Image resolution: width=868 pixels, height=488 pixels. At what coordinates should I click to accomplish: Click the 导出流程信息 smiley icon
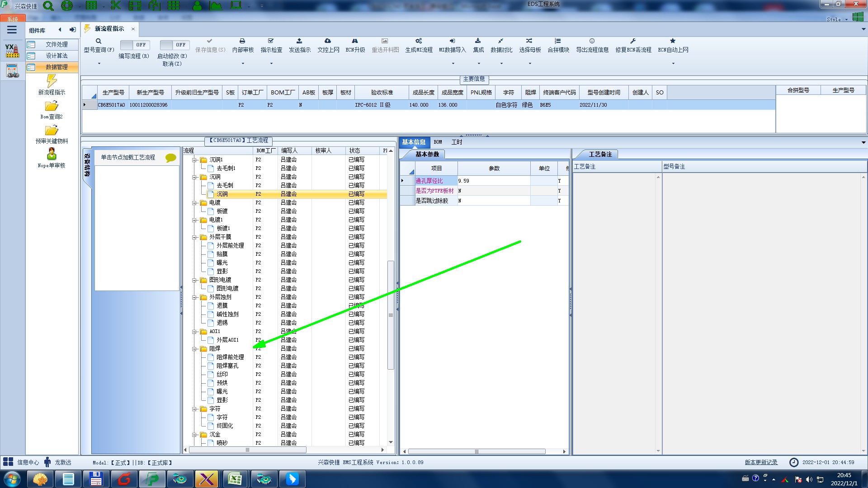(592, 41)
